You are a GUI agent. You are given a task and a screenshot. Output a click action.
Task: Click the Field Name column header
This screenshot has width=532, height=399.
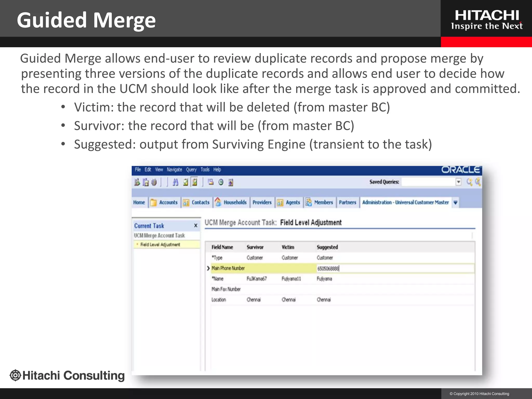coord(222,247)
